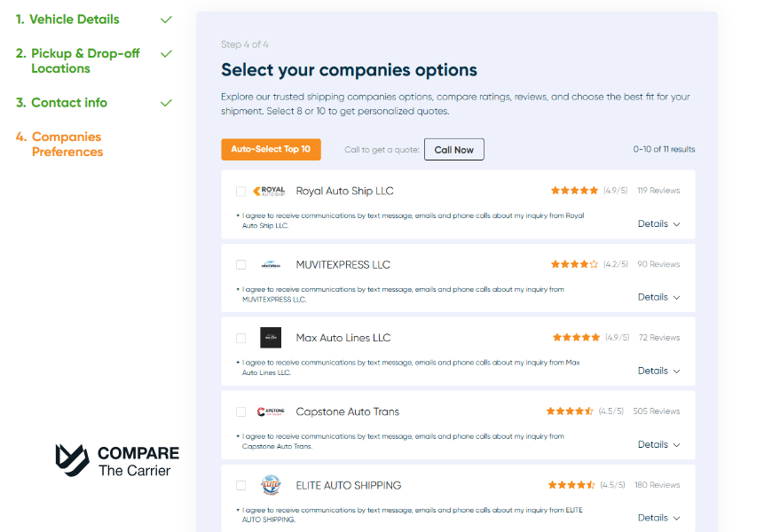The width and height of the screenshot is (772, 532).
Task: Expand the ELITE AUTO SHIPPING Details section
Action: 658,517
